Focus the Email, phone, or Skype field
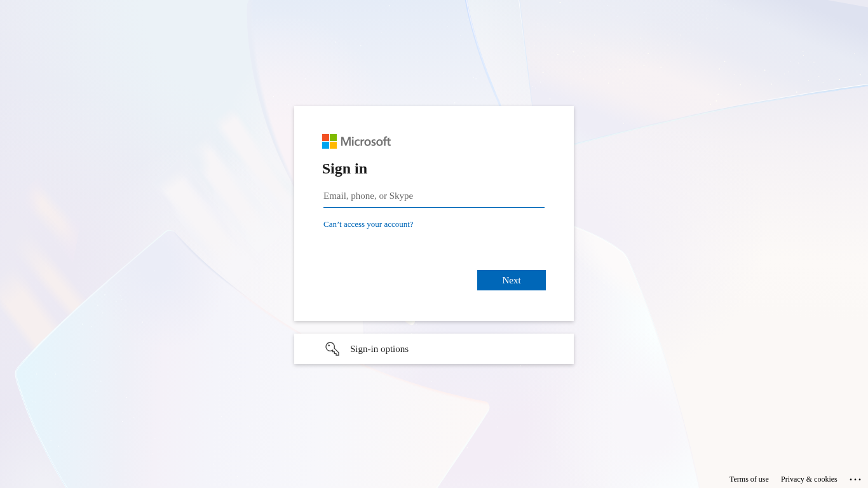868x488 pixels. (x=434, y=196)
